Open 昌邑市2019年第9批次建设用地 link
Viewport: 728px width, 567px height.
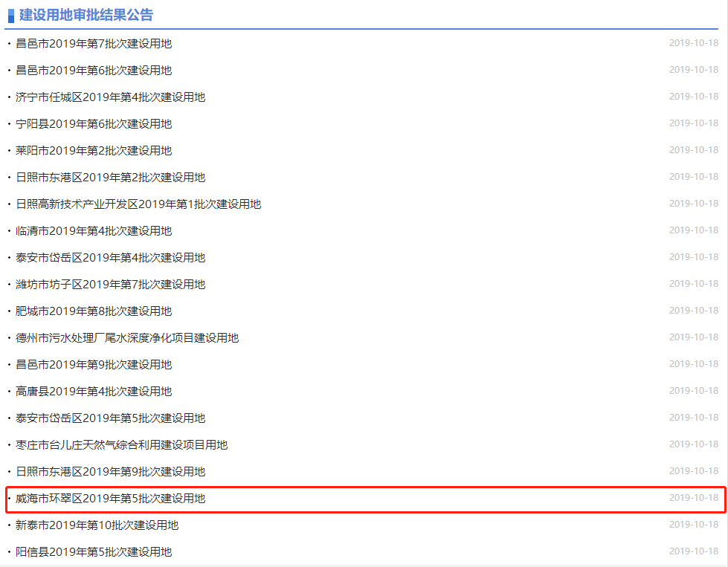94,365
